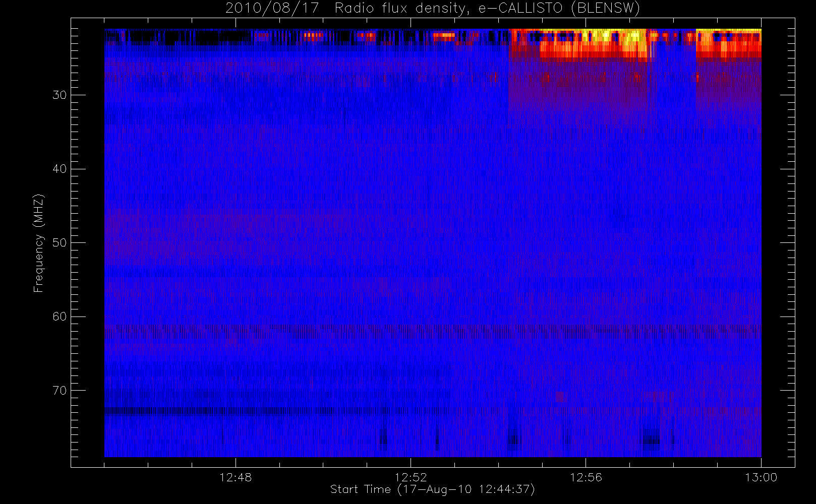Click the time tick label '12:56'
Screen dimensions: 816x504
point(586,477)
